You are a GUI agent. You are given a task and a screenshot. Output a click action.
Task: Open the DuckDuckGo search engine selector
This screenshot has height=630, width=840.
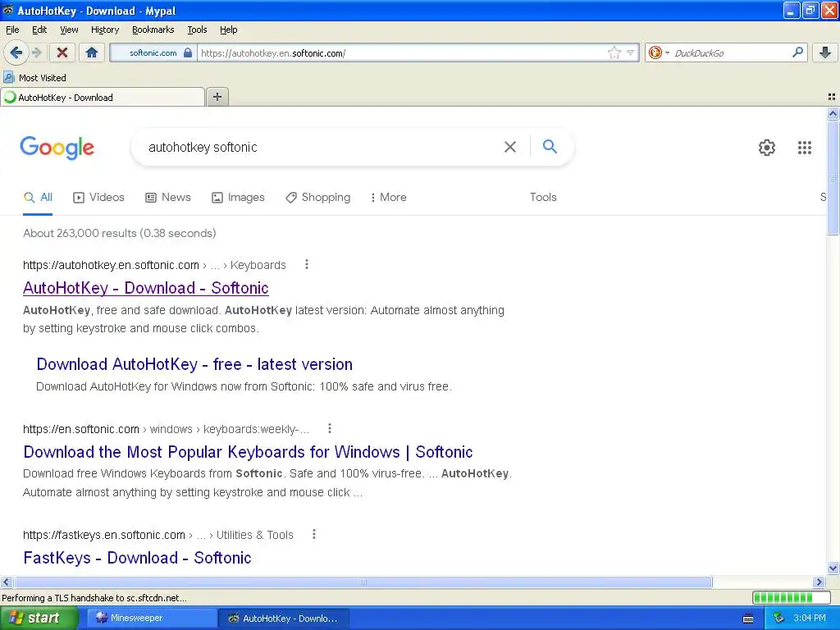tap(659, 52)
